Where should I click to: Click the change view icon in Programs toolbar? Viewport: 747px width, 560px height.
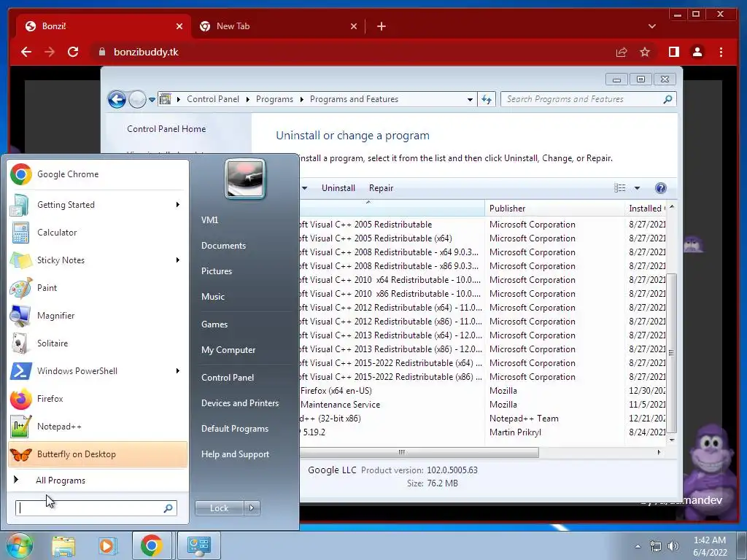point(620,188)
